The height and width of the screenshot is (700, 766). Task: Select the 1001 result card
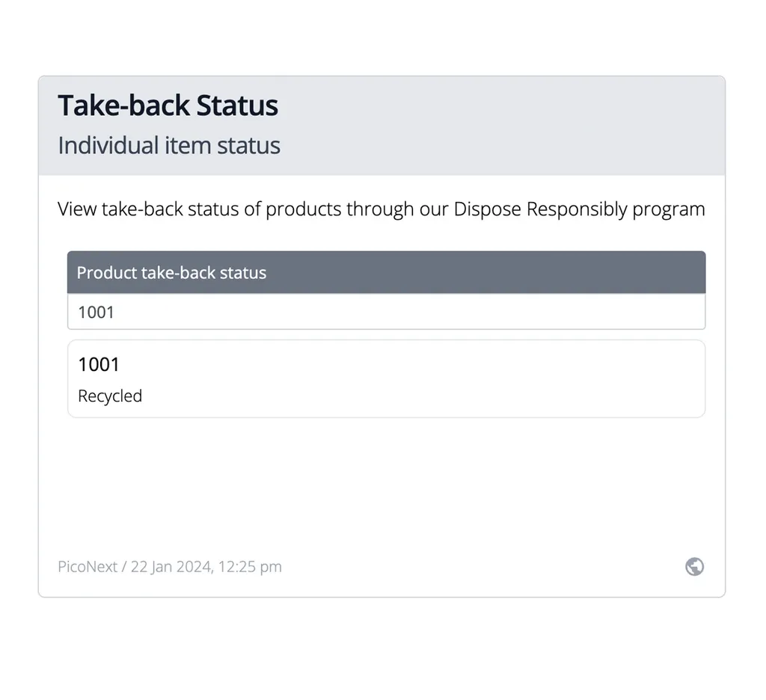pos(386,378)
